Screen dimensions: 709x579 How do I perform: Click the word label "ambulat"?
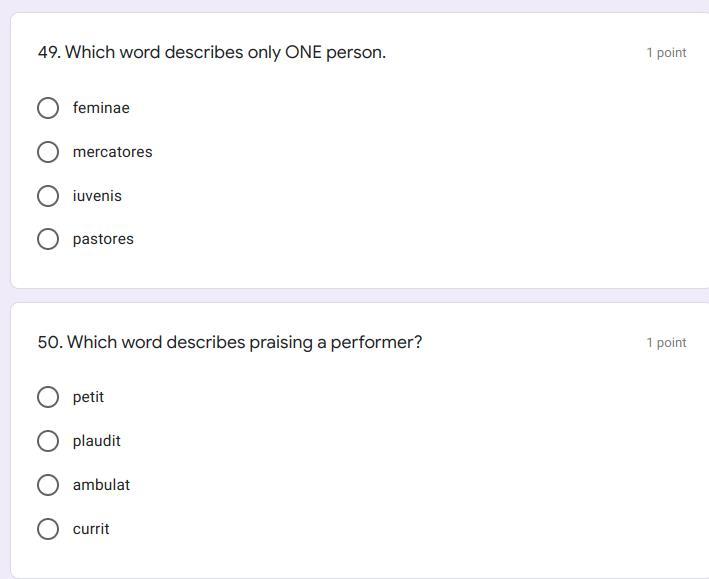click(x=101, y=485)
